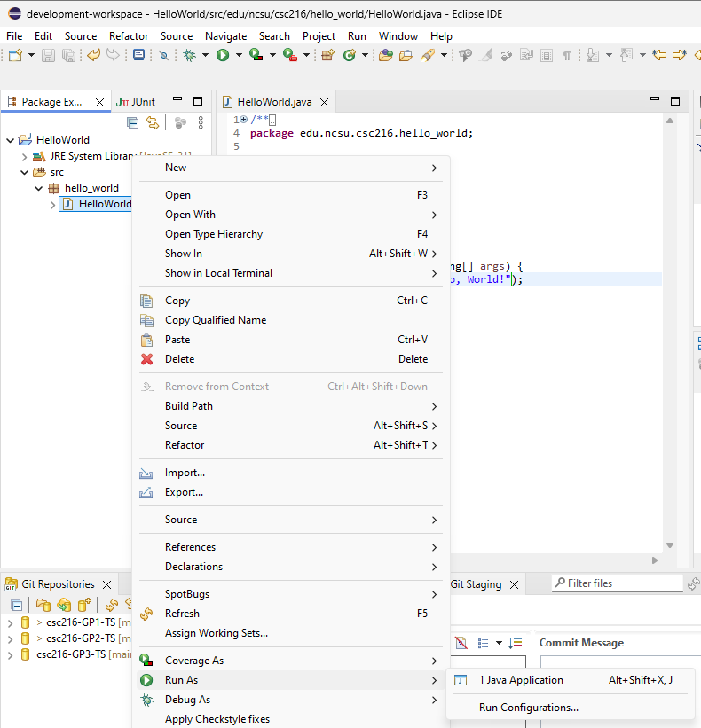Switch to the JUnit tab

136,102
